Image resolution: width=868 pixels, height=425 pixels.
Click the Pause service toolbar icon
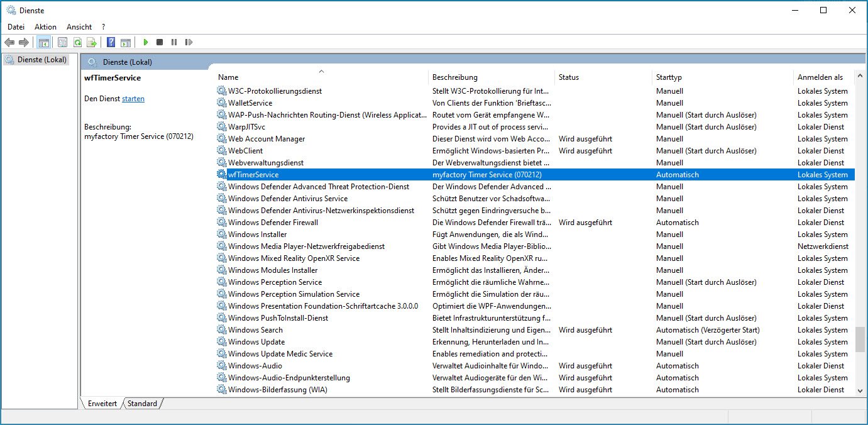point(174,42)
